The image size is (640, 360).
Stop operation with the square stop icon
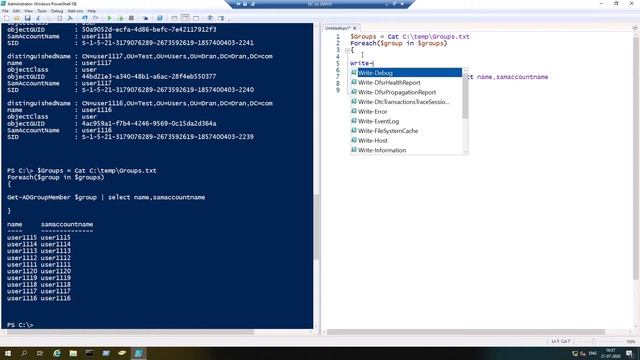click(131, 18)
